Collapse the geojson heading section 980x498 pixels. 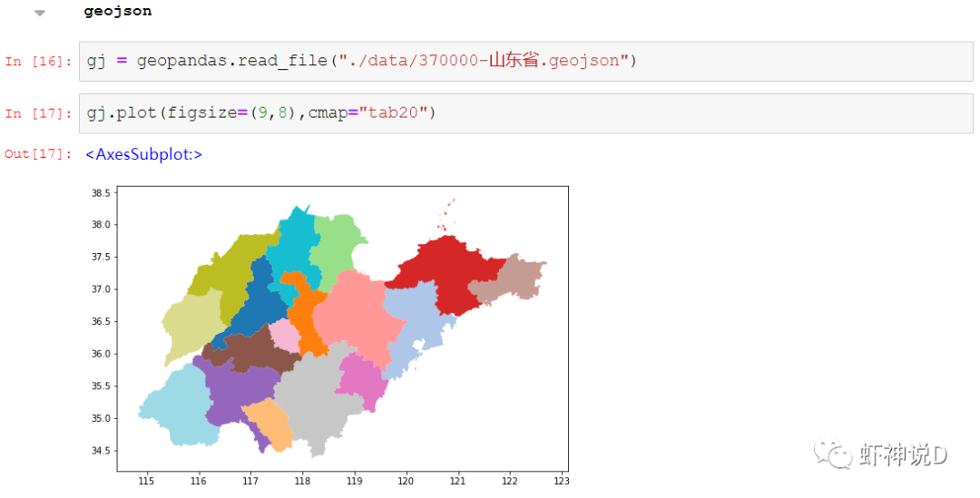pos(40,13)
